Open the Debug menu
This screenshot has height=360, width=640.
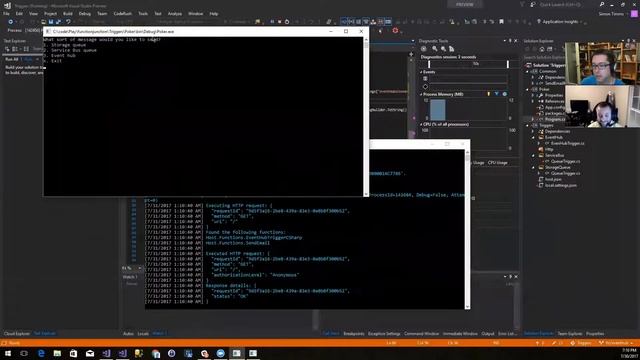(84, 13)
